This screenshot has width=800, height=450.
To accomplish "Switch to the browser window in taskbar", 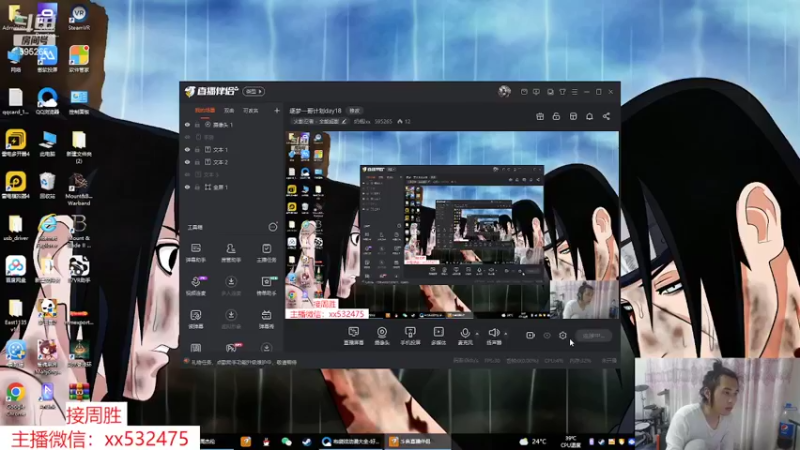I will coord(351,441).
